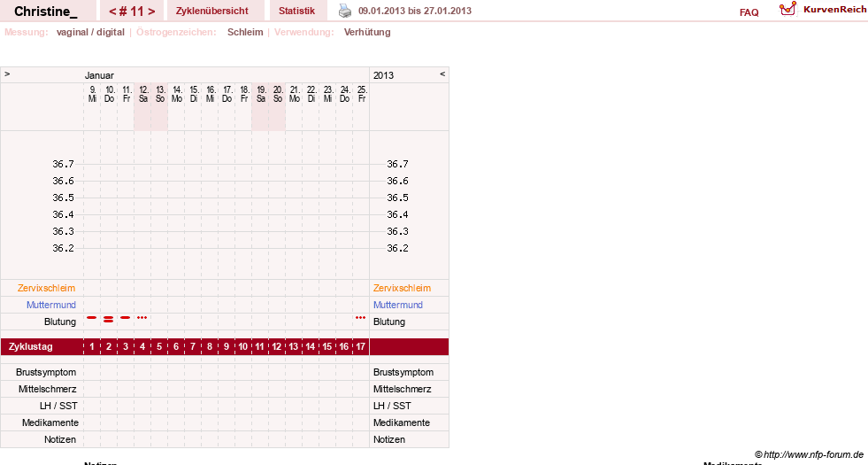This screenshot has height=465, width=868.
Task: Open the KurvenReich logo link
Action: 823,10
